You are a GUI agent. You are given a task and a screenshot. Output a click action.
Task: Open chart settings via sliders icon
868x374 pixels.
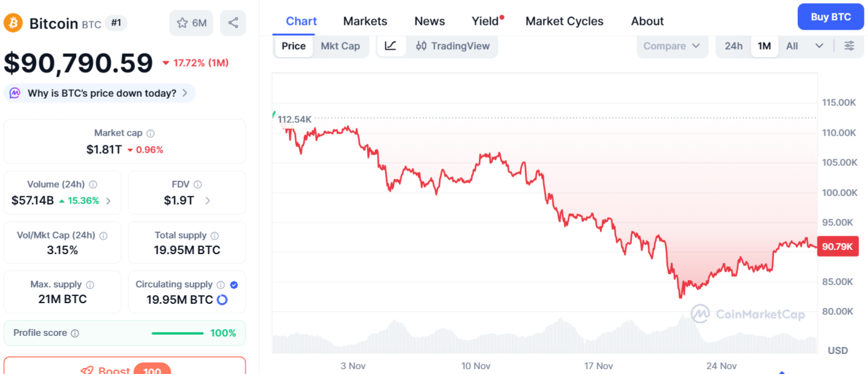(x=849, y=45)
